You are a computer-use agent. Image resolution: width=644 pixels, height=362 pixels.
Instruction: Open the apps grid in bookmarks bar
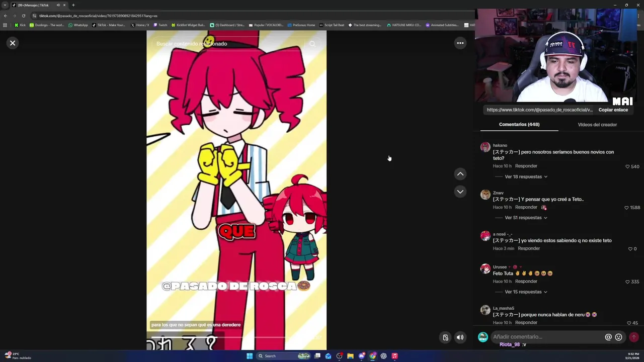click(x=5, y=25)
